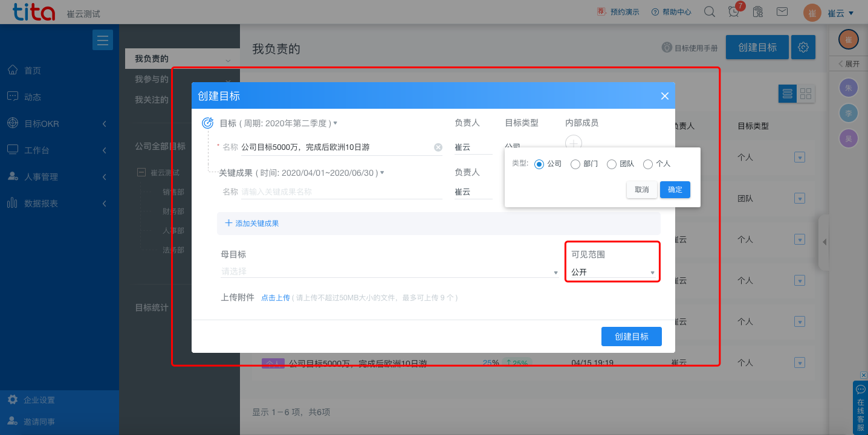
Task: Select 财务部 in department tree
Action: (173, 211)
